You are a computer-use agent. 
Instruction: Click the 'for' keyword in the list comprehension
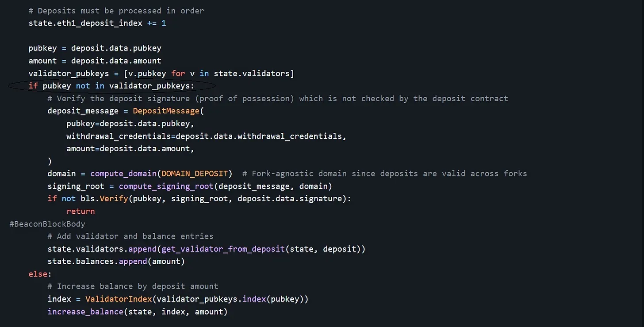point(178,73)
